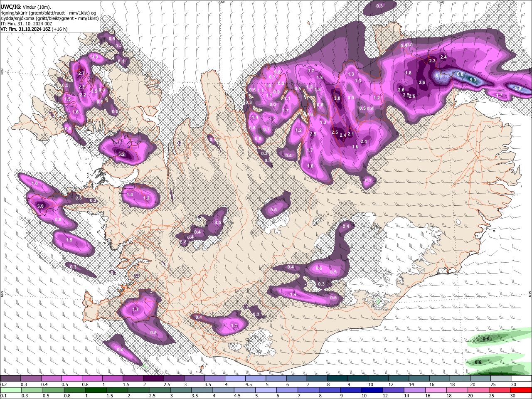Screen dimensions: 532x399
Task: Click the 2.1 snowfall value on the map
Action: click(x=350, y=134)
